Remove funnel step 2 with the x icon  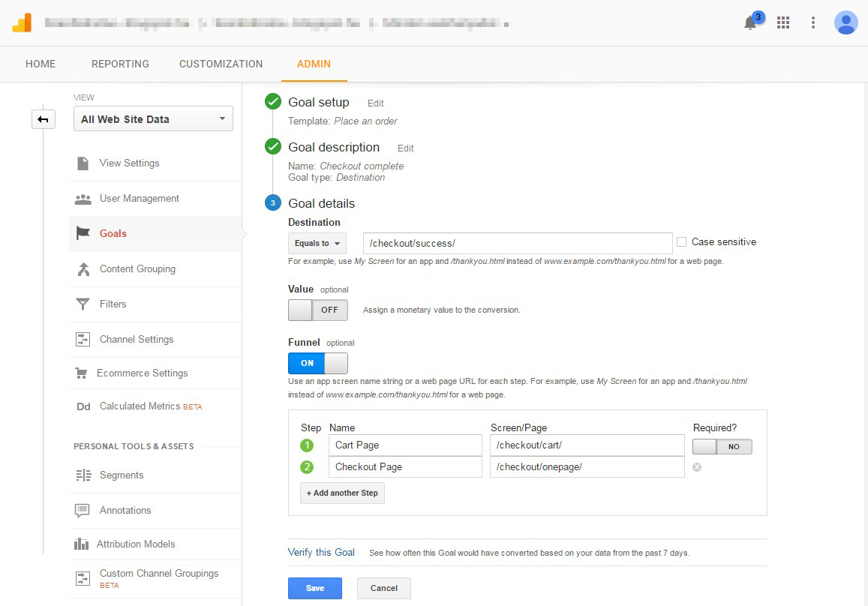[697, 467]
